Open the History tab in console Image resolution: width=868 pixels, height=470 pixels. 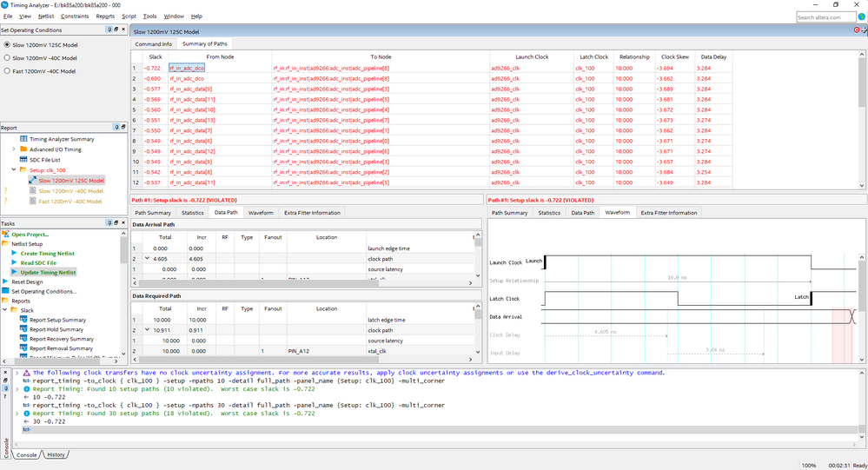tap(56, 454)
